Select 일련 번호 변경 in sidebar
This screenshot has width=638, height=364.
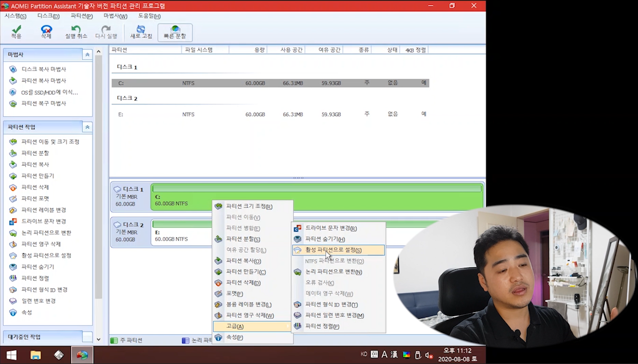point(32,301)
